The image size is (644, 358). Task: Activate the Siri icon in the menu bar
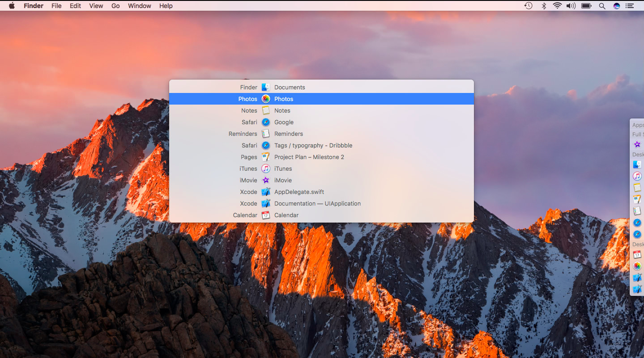[617, 6]
